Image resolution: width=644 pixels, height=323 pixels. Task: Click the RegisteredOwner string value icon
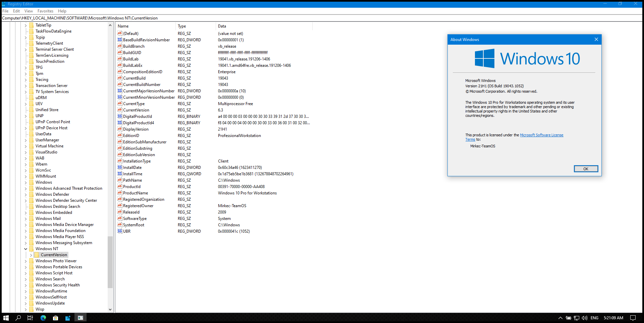(x=120, y=205)
